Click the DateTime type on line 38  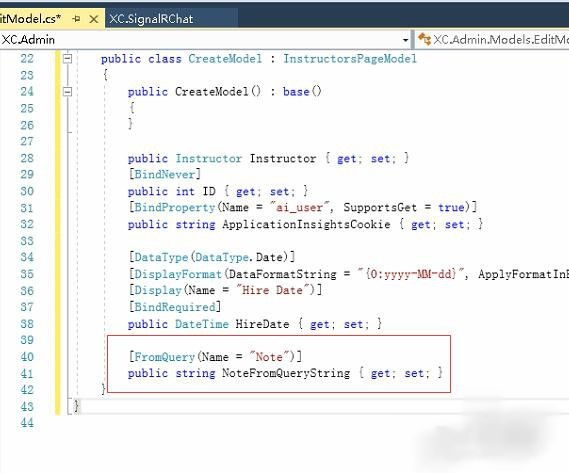pyautogui.click(x=202, y=323)
